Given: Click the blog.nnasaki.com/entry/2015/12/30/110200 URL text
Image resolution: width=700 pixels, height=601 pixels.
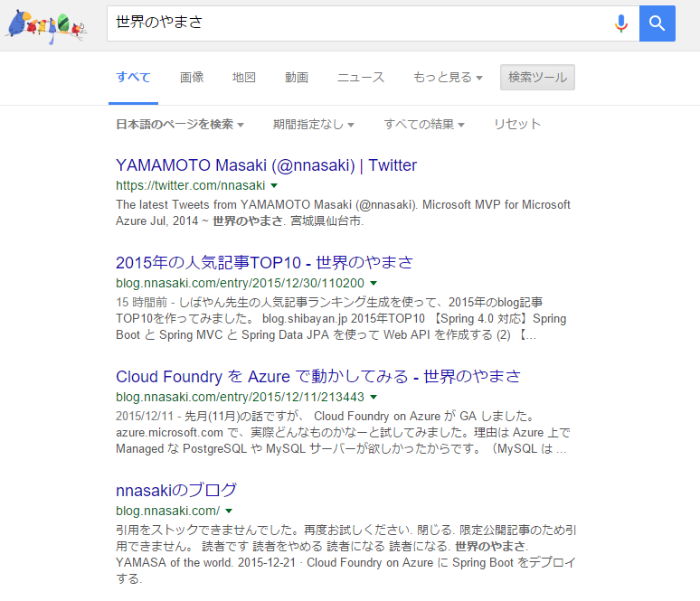Looking at the screenshot, I should coord(241,283).
